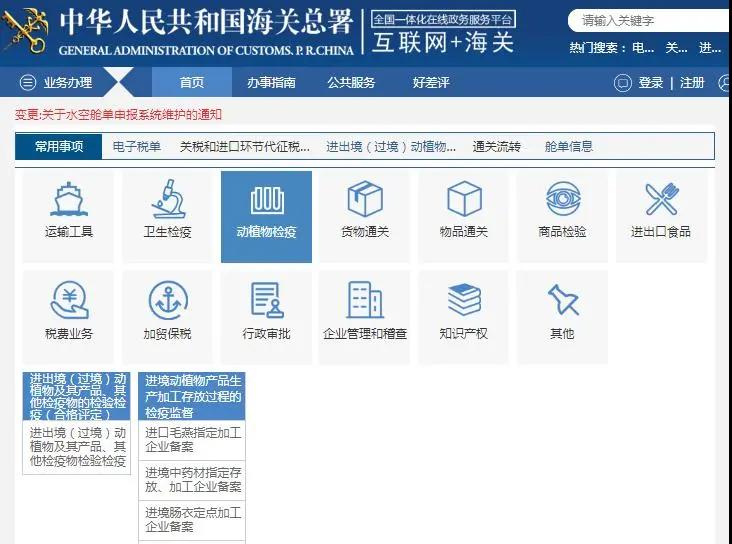The width and height of the screenshot is (732, 544).
Task: Click hot search term 关...
Action: click(x=676, y=48)
